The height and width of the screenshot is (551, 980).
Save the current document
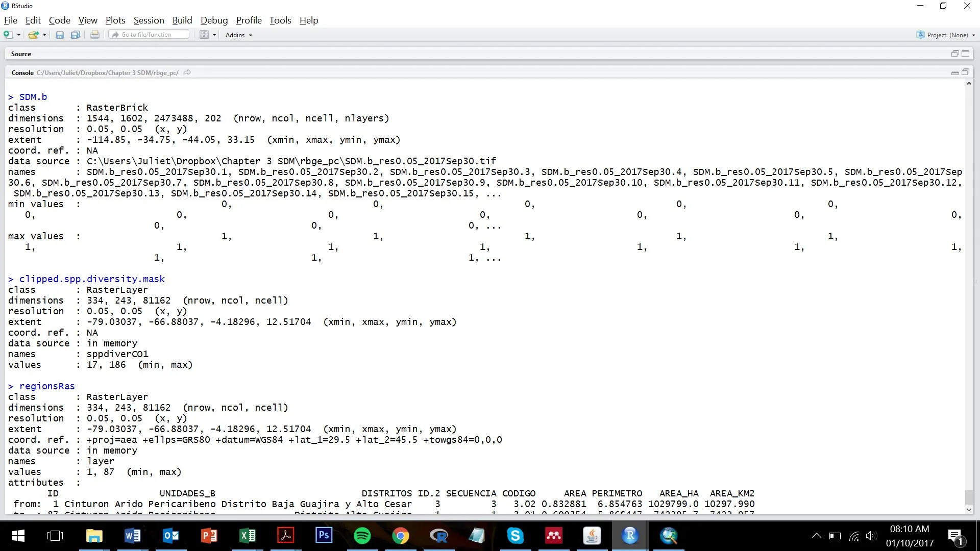click(60, 35)
